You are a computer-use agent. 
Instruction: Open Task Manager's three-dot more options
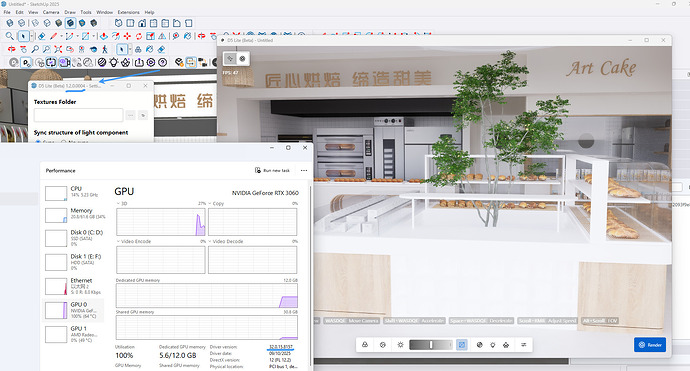[x=304, y=170]
